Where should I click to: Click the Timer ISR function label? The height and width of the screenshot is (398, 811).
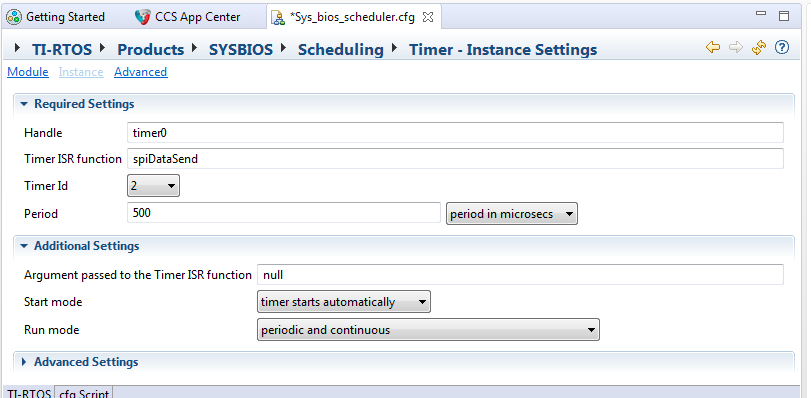(73, 159)
